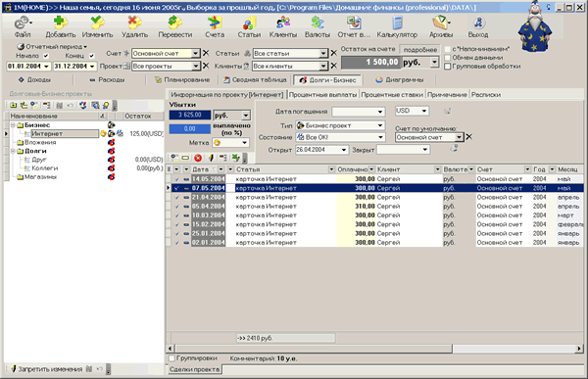Image resolution: width=588 pixels, height=379 pixels.
Task: Click the Изменить edit icon
Action: 97,23
